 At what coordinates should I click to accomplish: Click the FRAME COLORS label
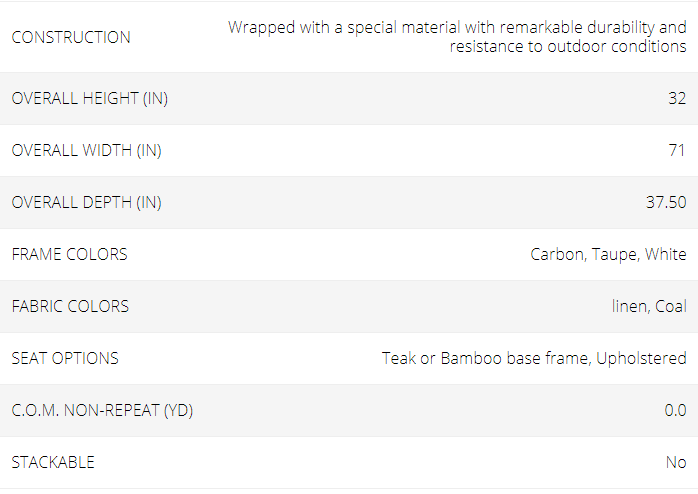pos(69,255)
